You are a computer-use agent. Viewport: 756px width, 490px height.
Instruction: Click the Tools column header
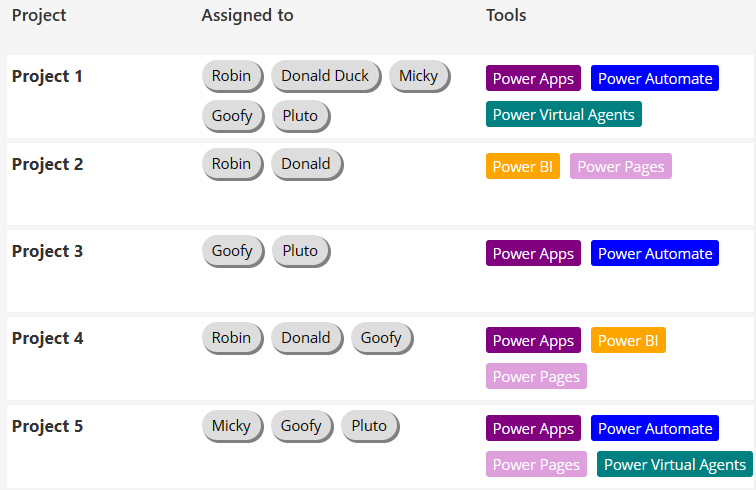coord(506,15)
